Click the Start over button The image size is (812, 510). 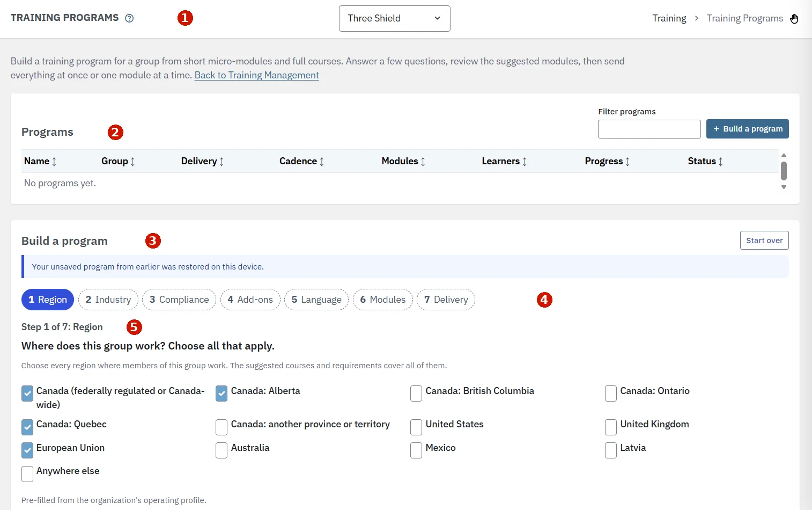764,241
